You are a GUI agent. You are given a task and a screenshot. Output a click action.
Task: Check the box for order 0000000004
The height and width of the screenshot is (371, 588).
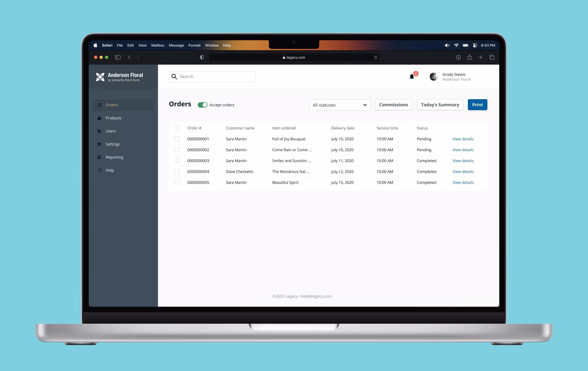[177, 171]
